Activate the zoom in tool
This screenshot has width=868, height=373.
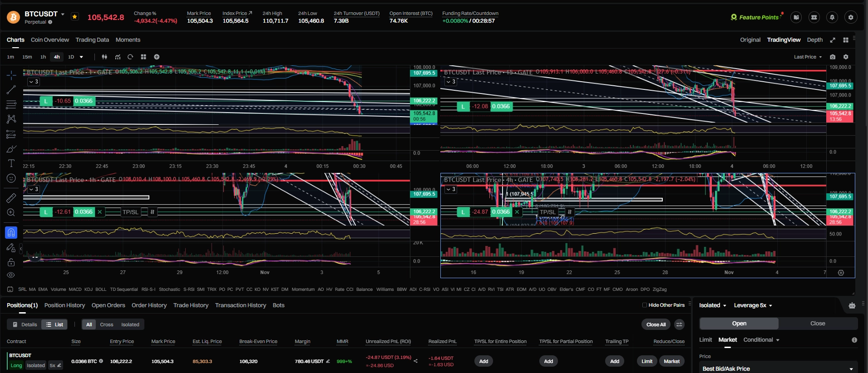[11, 212]
